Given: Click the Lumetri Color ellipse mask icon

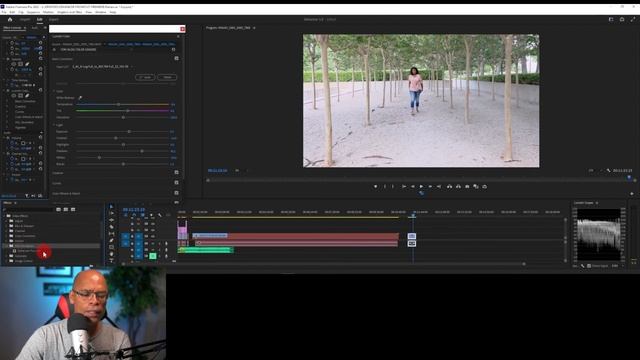Looking at the screenshot, I should (14, 96).
